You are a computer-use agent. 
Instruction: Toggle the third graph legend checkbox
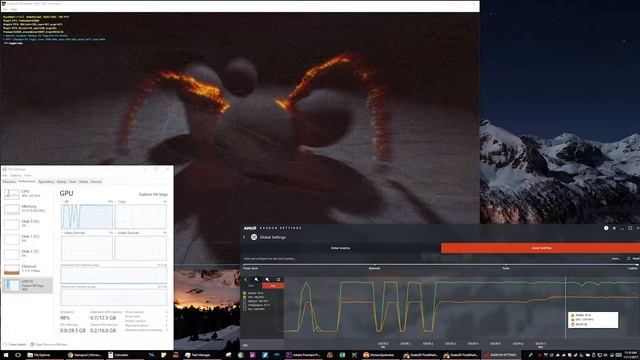click(x=245, y=301)
